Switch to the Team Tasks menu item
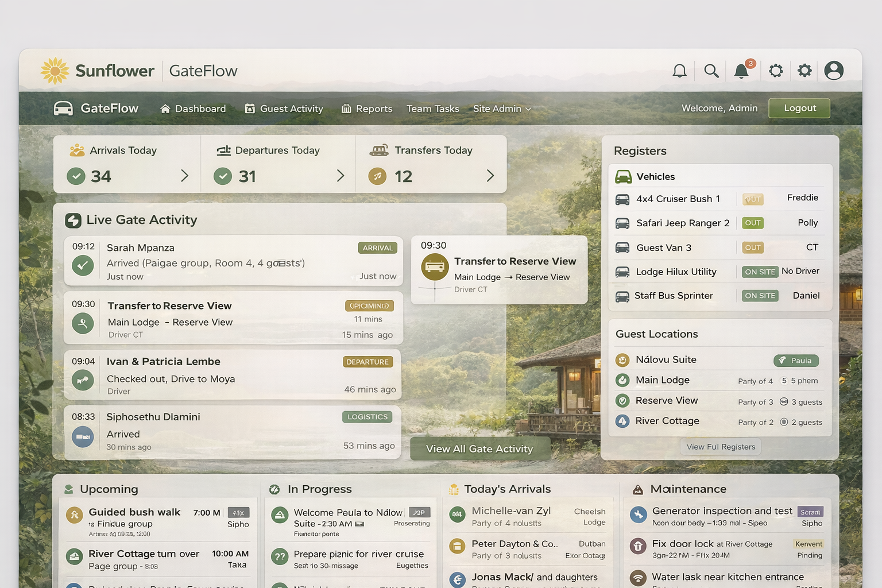The height and width of the screenshot is (588, 882). [x=432, y=108]
